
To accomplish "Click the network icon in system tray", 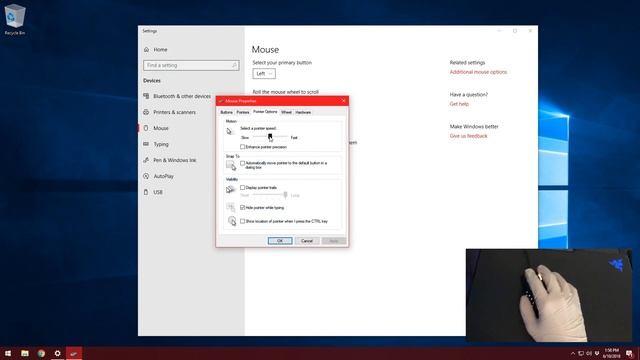I will pyautogui.click(x=581, y=353).
